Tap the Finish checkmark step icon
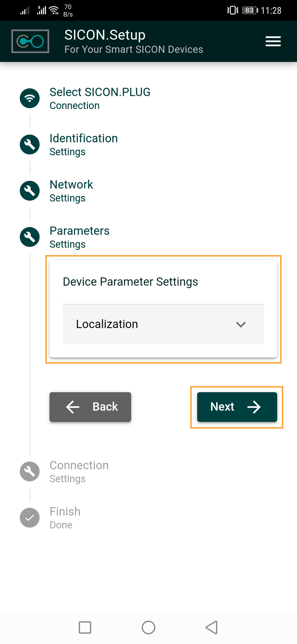 pyautogui.click(x=30, y=518)
